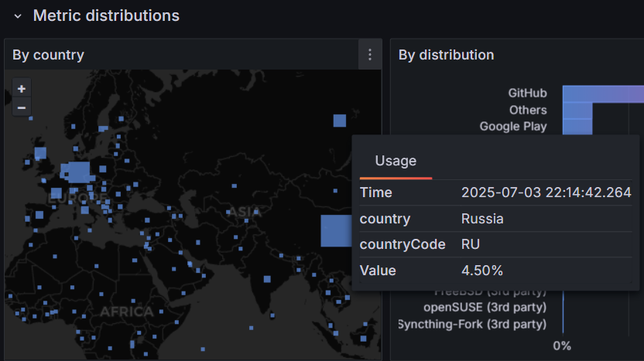Select the Usage tab in tooltip
Image resolution: width=644 pixels, height=361 pixels.
tap(396, 161)
